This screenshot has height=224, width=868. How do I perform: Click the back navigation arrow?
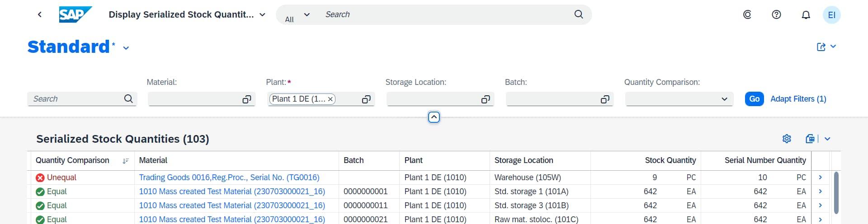coord(40,14)
